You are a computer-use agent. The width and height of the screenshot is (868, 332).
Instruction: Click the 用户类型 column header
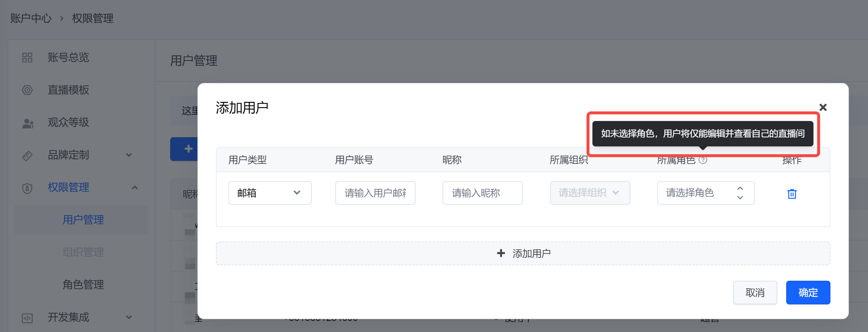[248, 160]
